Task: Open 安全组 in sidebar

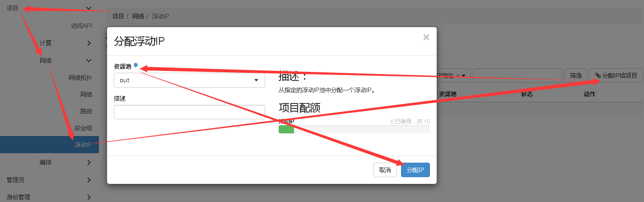Action: 83,128
